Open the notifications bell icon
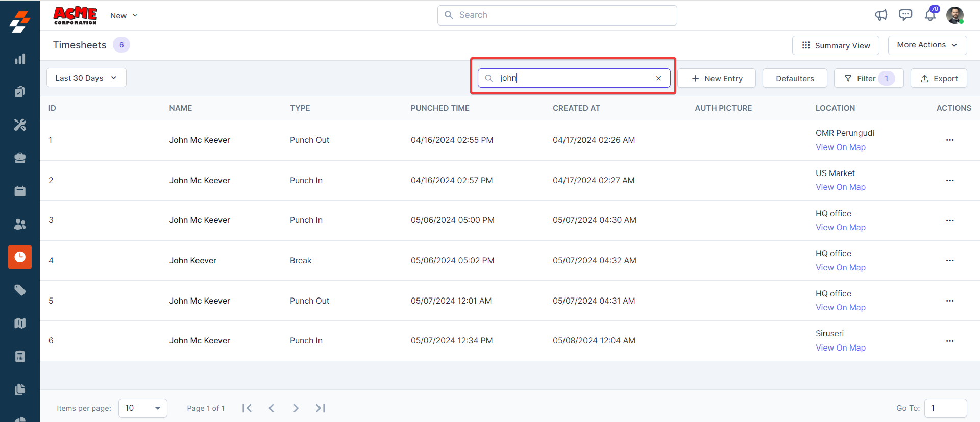Image resolution: width=980 pixels, height=422 pixels. [x=930, y=15]
